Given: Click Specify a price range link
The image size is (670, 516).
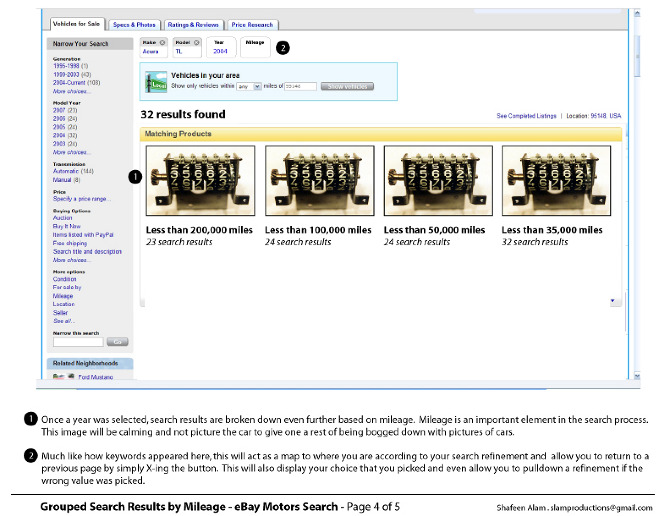Looking at the screenshot, I should coord(82,199).
